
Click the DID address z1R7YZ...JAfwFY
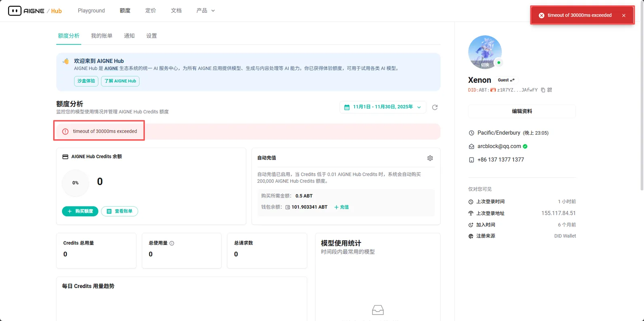tap(517, 90)
